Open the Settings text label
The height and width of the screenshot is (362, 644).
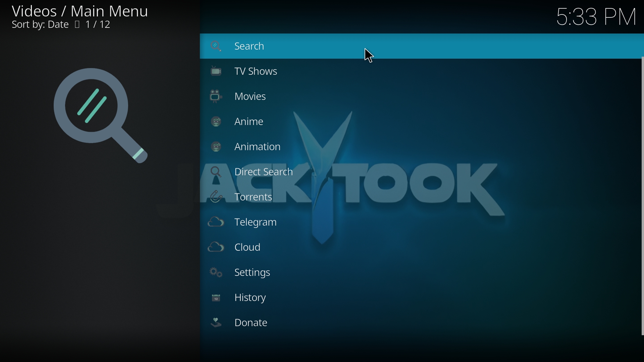click(x=253, y=273)
